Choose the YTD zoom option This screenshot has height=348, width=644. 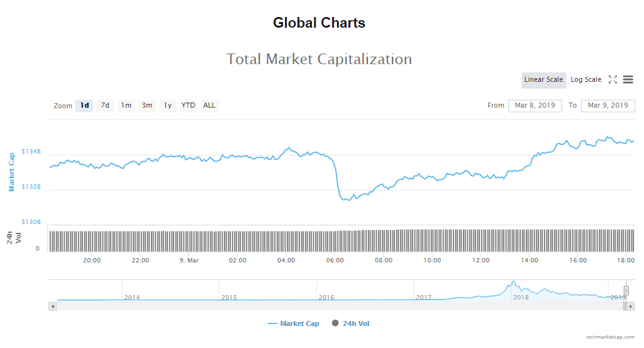tap(188, 106)
